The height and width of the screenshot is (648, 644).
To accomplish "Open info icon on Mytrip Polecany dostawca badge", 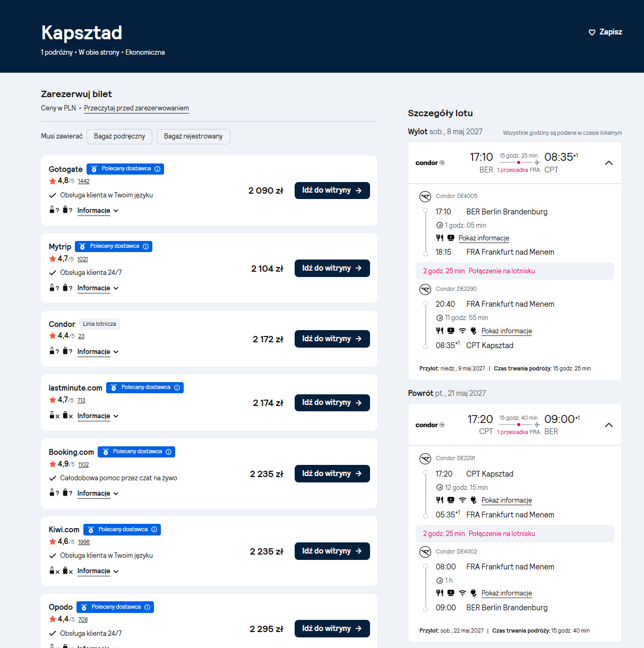I will point(145,246).
